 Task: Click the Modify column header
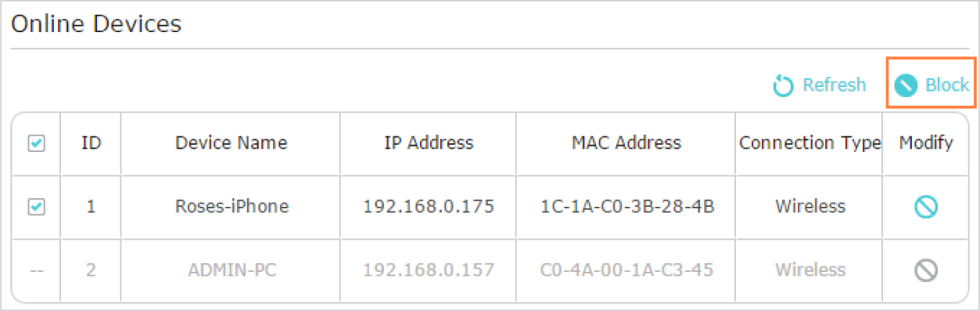[926, 143]
